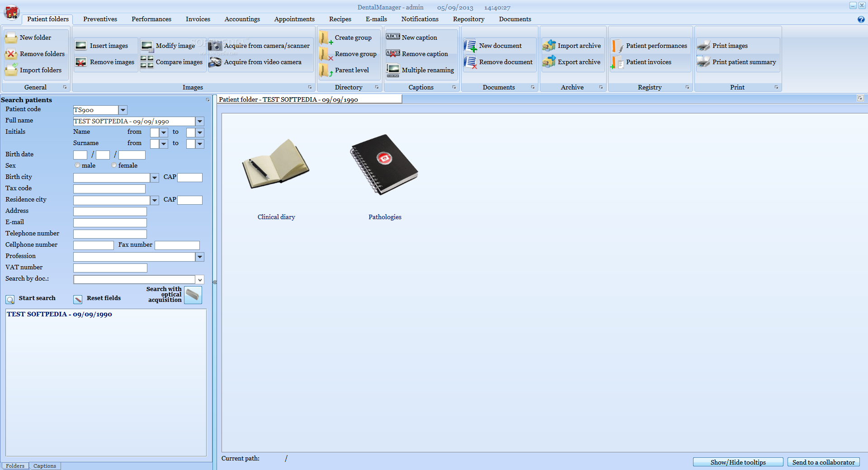Switch to the Notifications tab

[420, 19]
